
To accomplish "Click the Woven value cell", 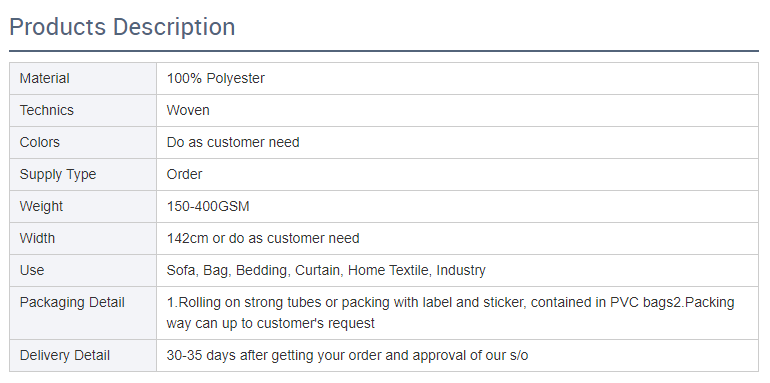I will (x=457, y=110).
